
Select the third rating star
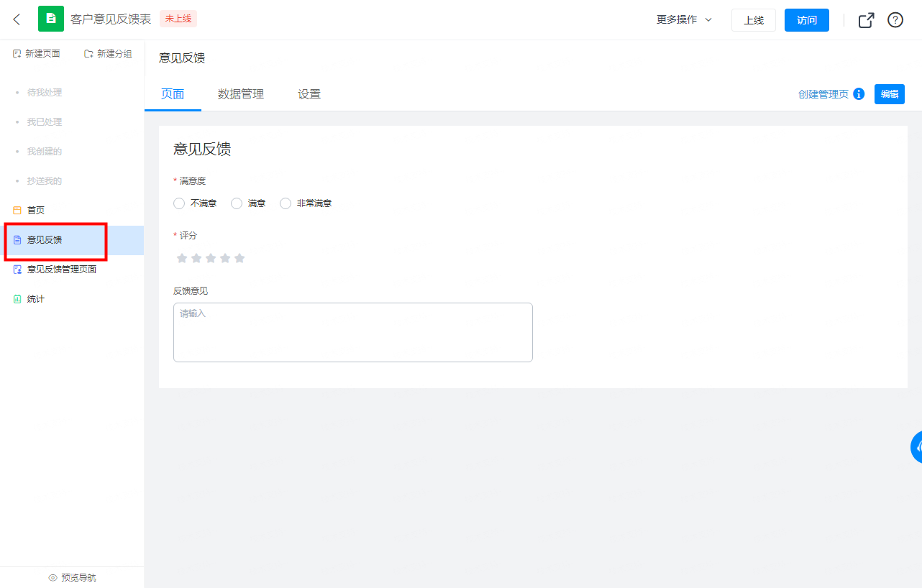tap(211, 258)
